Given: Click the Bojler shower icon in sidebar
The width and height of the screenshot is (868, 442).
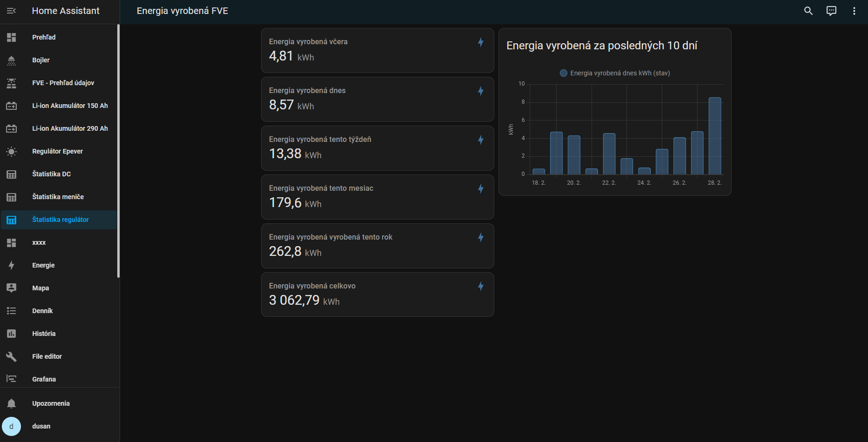Looking at the screenshot, I should 12,60.
